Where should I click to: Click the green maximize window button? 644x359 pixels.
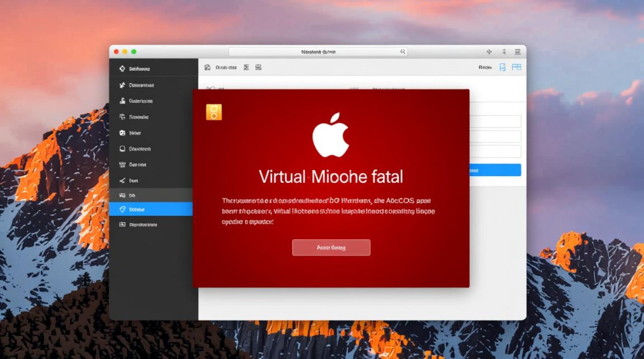click(x=134, y=52)
